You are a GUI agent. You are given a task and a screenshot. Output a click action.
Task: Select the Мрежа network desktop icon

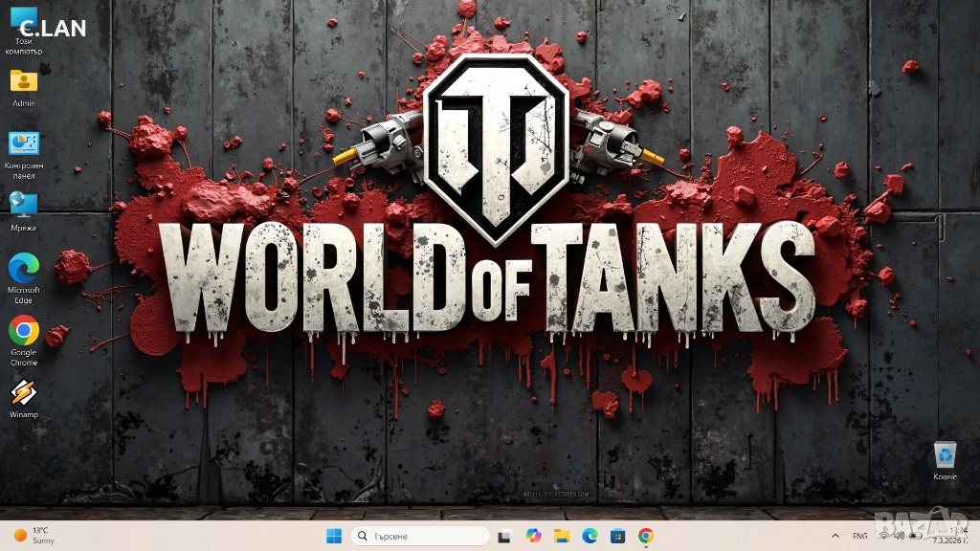tap(24, 206)
